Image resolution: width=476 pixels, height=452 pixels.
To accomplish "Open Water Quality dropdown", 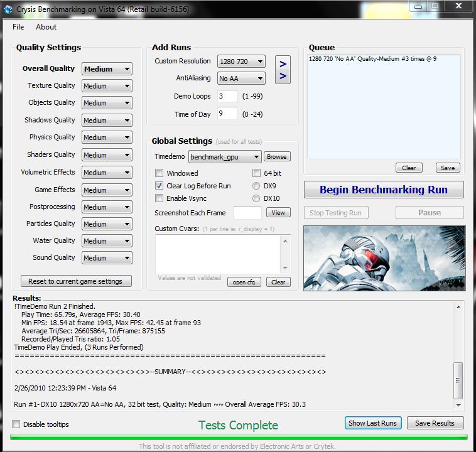I will coord(107,241).
